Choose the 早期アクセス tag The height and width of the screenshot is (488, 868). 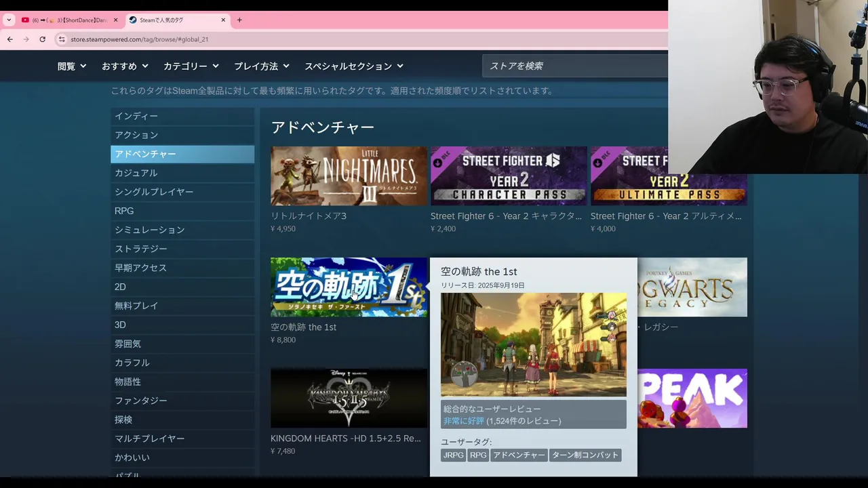pyautogui.click(x=182, y=268)
